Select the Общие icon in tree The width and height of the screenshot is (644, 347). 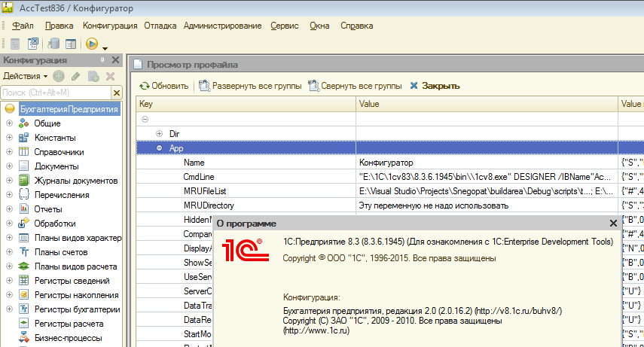(x=24, y=123)
